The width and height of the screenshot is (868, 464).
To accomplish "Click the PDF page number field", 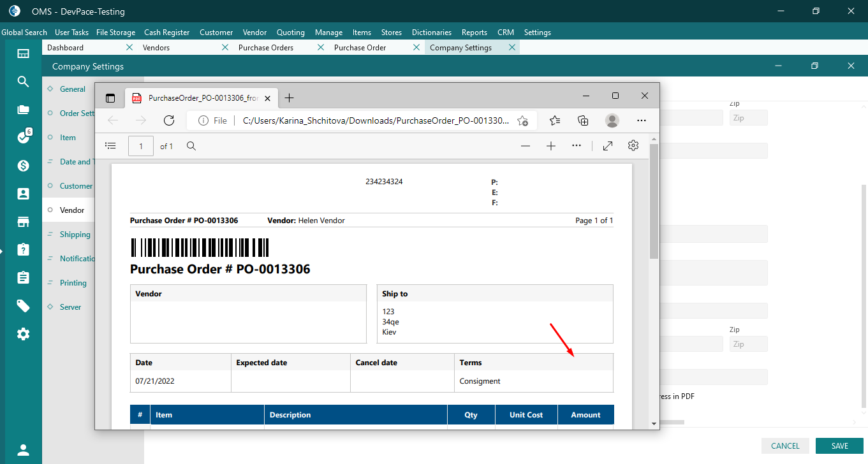I will pos(141,146).
